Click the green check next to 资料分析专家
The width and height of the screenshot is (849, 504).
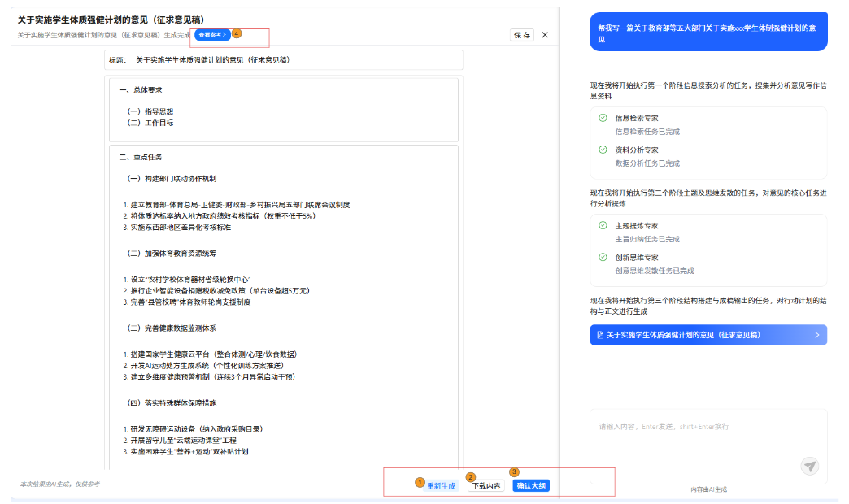603,150
